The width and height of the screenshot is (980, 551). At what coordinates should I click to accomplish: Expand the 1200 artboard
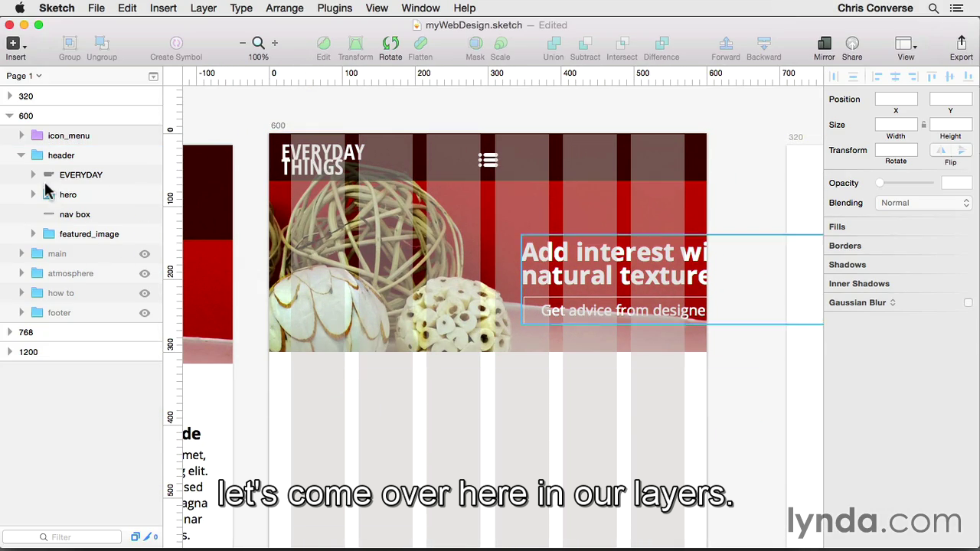[x=9, y=352]
